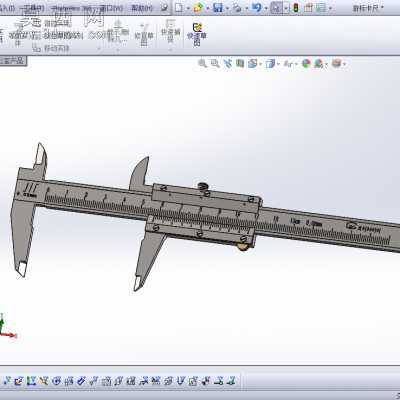Save the document with the floppy icon

pyautogui.click(x=218, y=8)
